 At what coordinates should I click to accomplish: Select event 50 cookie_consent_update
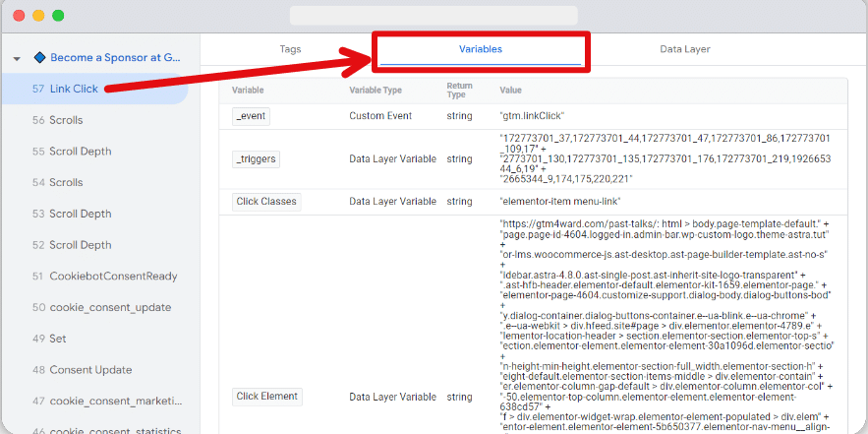101,308
